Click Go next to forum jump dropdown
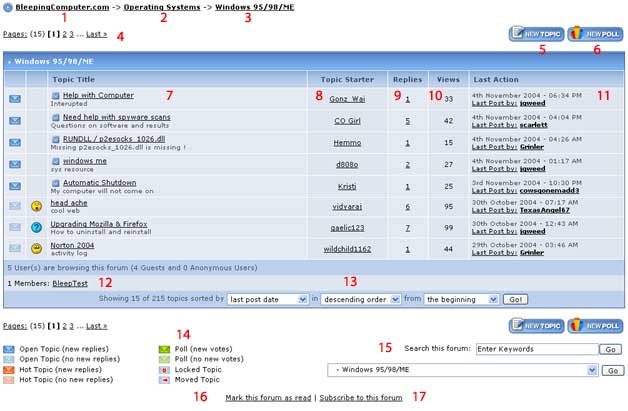 613,371
